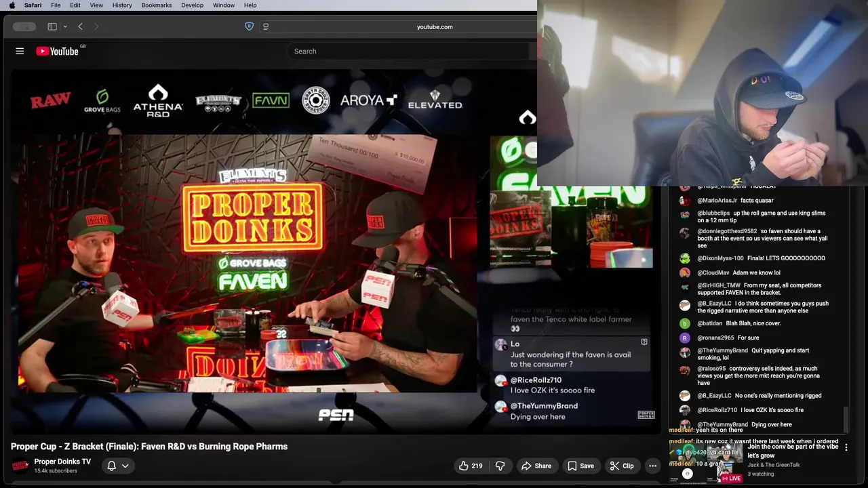Expand the tab group dropdown arrow

65,26
